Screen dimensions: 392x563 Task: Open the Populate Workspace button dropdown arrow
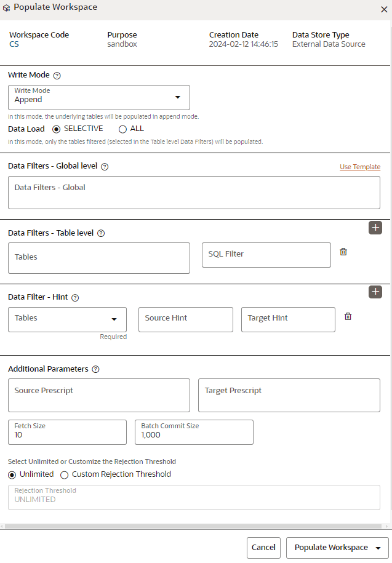pyautogui.click(x=378, y=548)
